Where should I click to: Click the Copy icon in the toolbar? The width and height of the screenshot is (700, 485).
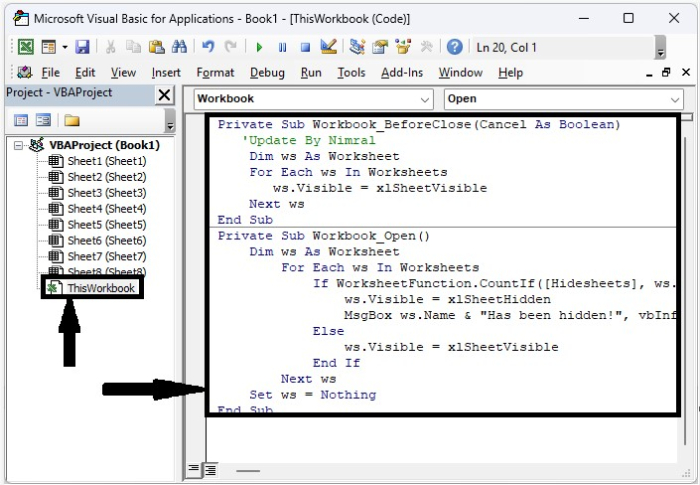(x=133, y=47)
